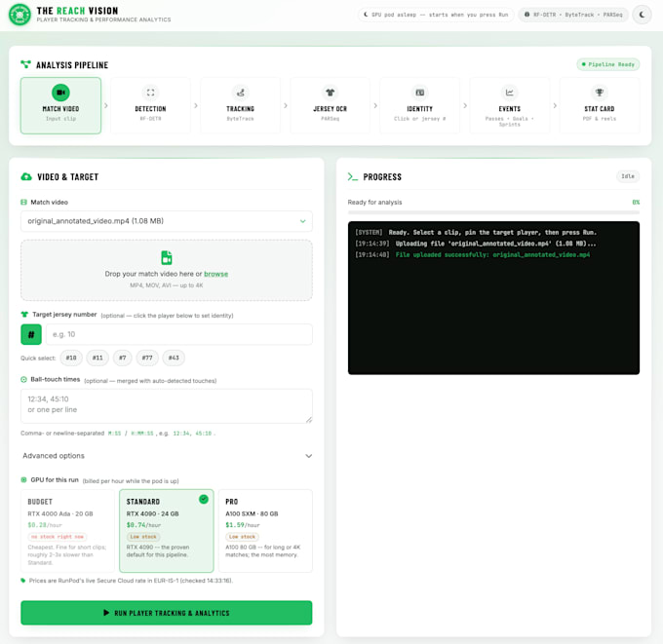Click the Video & Target cloud upload icon
Image resolution: width=663 pixels, height=644 pixels.
point(26,176)
